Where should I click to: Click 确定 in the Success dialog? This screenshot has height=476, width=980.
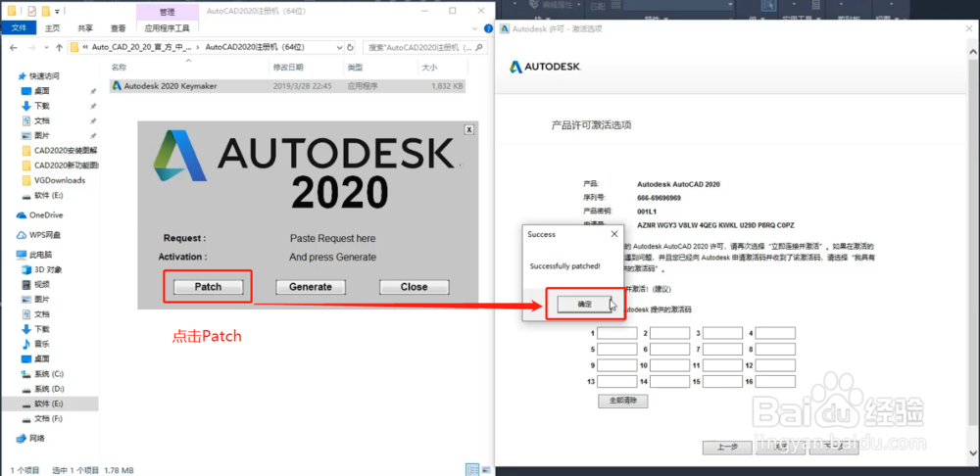coord(584,305)
